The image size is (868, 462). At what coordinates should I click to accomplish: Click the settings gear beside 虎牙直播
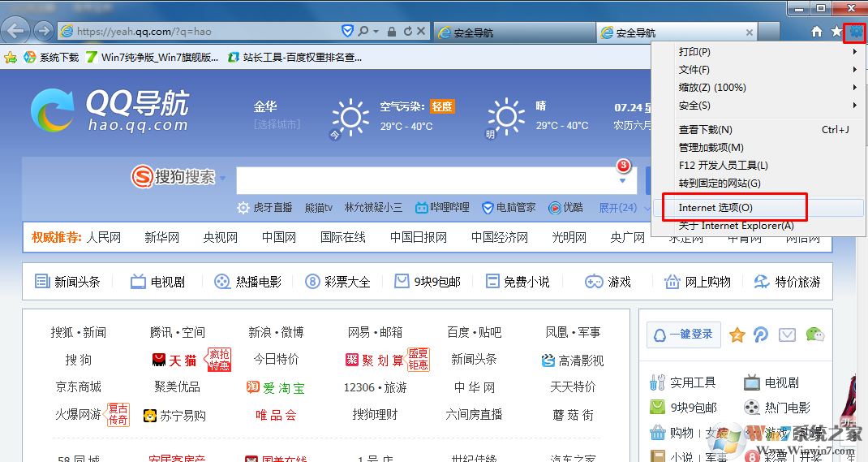click(x=243, y=208)
